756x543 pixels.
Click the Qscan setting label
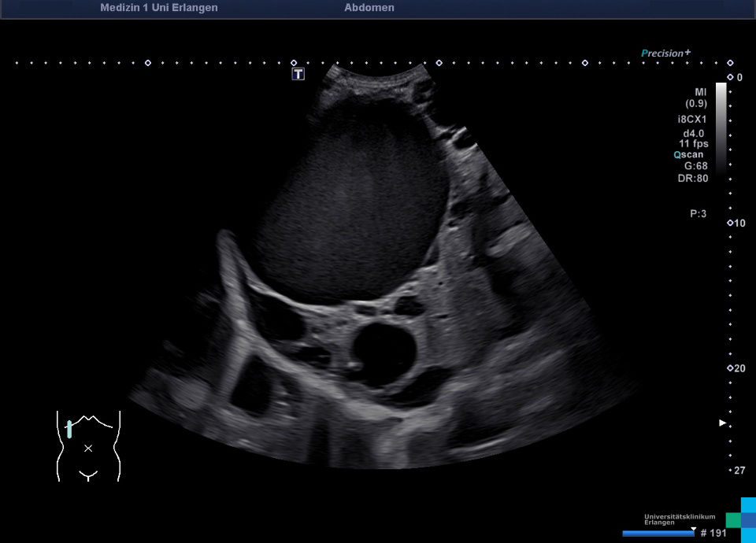click(x=688, y=155)
